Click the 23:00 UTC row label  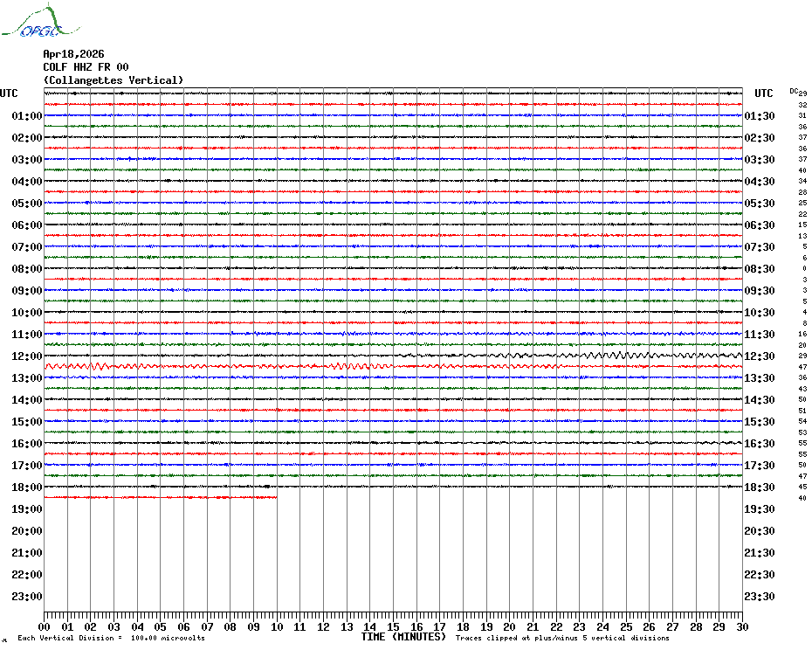click(x=27, y=597)
